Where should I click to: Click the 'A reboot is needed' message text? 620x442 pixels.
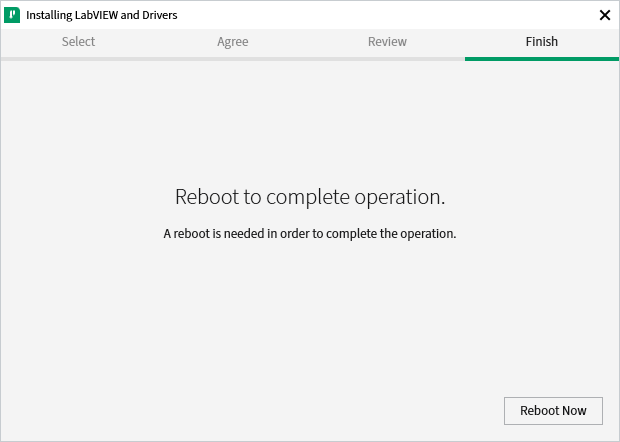[x=309, y=234]
